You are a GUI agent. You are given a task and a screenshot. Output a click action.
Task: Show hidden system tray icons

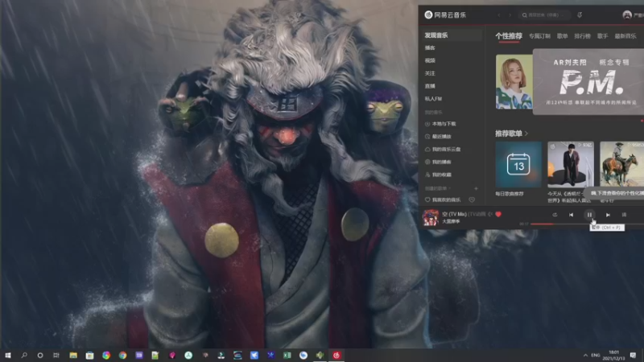585,355
